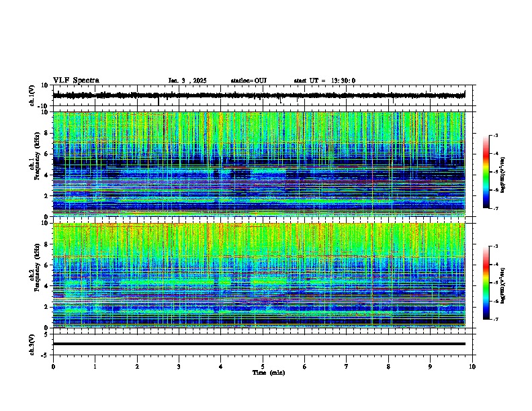Click the "ch.3(V)" bottom panel axis label
The width and height of the screenshot is (532, 411).
(x=32, y=345)
